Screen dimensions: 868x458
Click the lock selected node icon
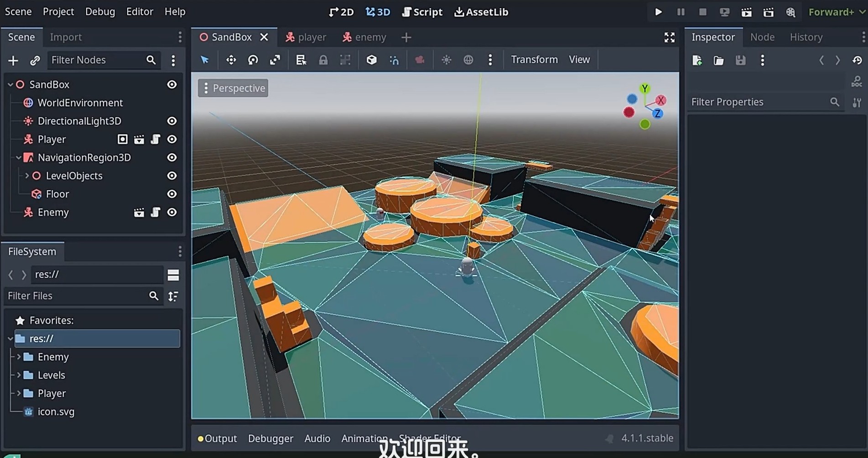323,60
